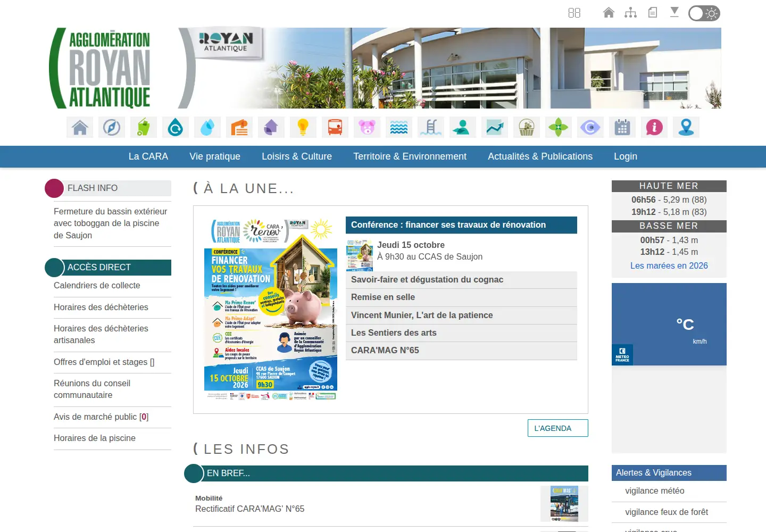Click the EN BREF... section header
The width and height of the screenshot is (766, 532).
click(x=386, y=473)
